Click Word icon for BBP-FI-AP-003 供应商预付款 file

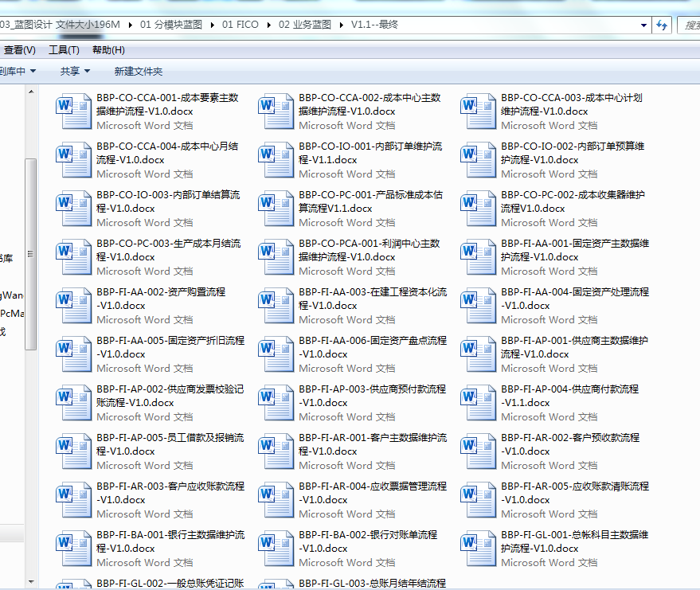point(276,403)
